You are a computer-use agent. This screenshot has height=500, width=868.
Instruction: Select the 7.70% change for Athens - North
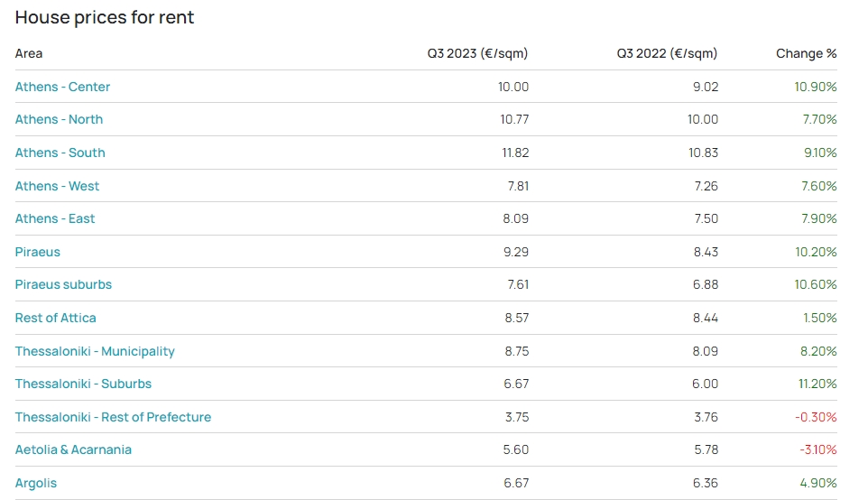tap(820, 120)
